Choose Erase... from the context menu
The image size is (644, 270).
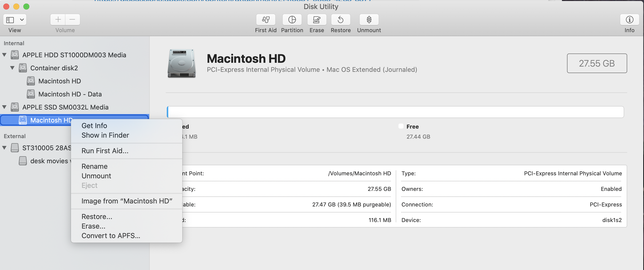(127, 226)
